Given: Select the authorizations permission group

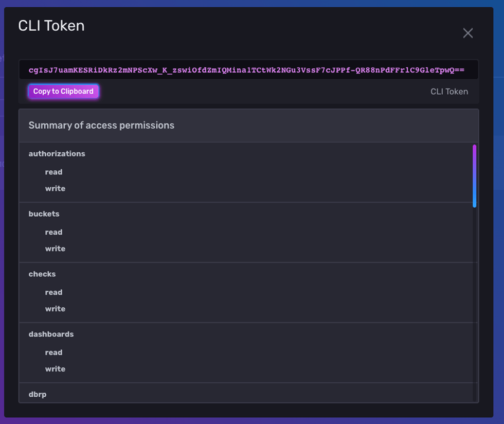Looking at the screenshot, I should pos(57,153).
